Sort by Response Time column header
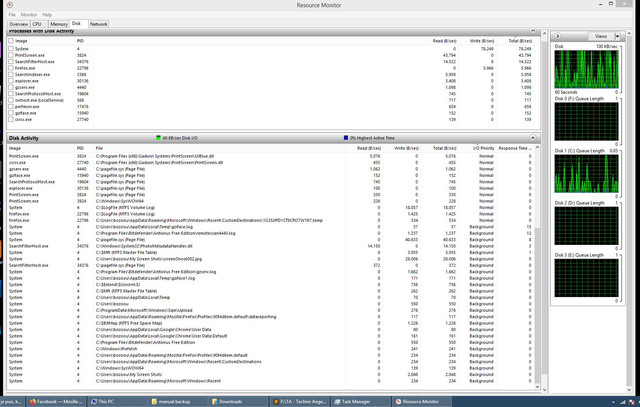Image resolution: width=640 pixels, height=407 pixels. pyautogui.click(x=515, y=148)
